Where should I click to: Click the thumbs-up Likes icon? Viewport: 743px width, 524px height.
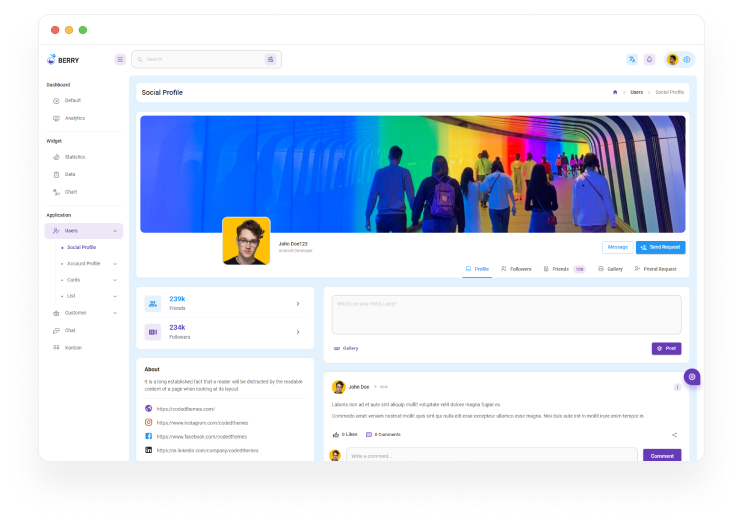click(336, 434)
